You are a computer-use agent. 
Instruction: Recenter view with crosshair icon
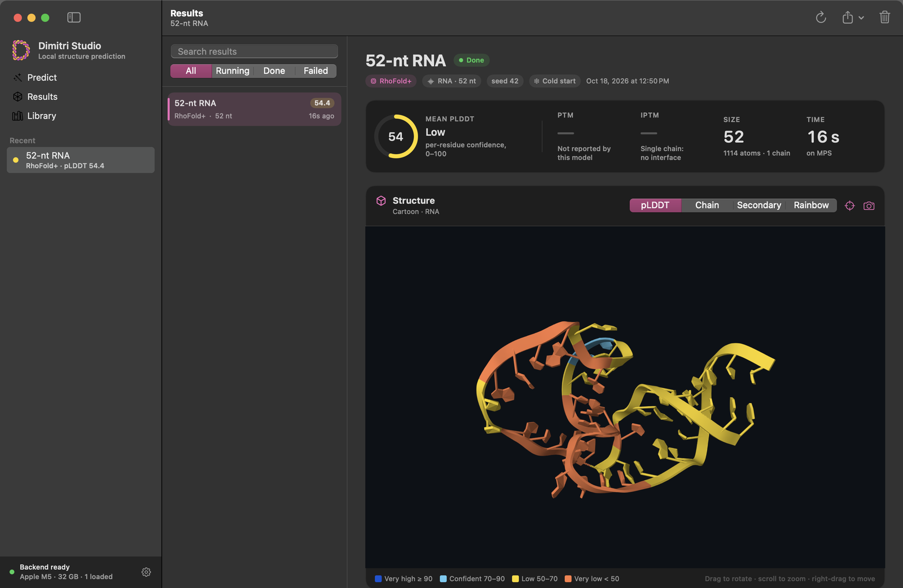click(850, 206)
